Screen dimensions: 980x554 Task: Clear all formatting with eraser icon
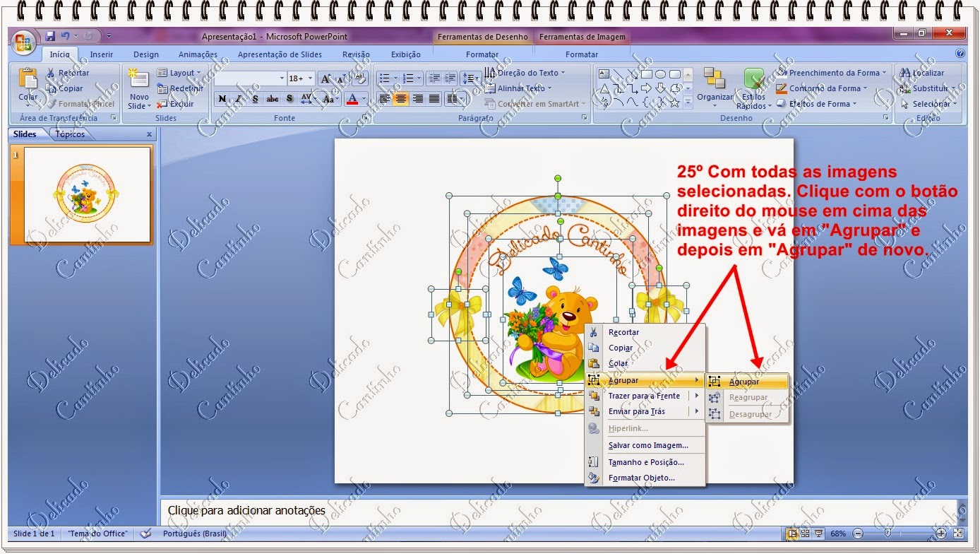pos(360,78)
